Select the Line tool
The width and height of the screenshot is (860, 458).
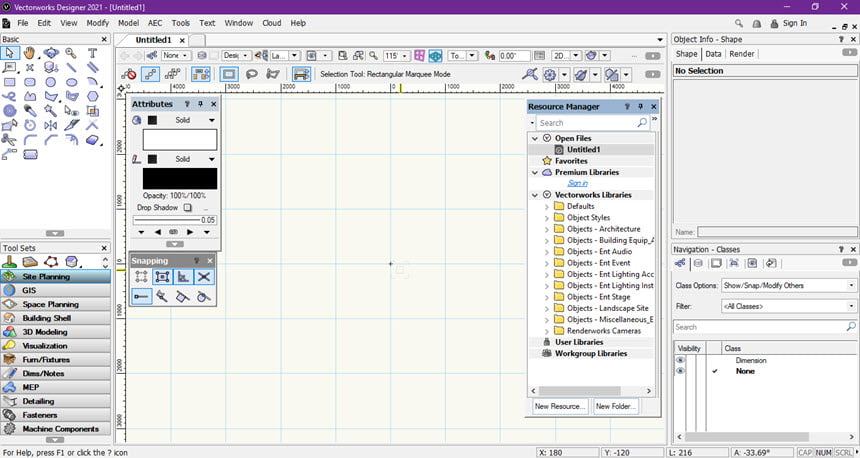pyautogui.click(x=71, y=67)
